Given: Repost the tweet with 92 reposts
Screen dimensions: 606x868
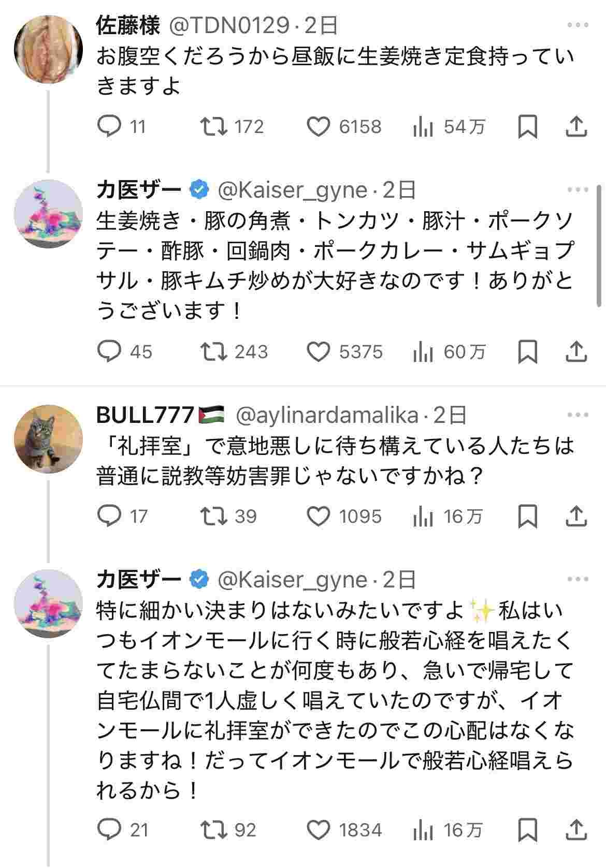Looking at the screenshot, I should (x=214, y=830).
